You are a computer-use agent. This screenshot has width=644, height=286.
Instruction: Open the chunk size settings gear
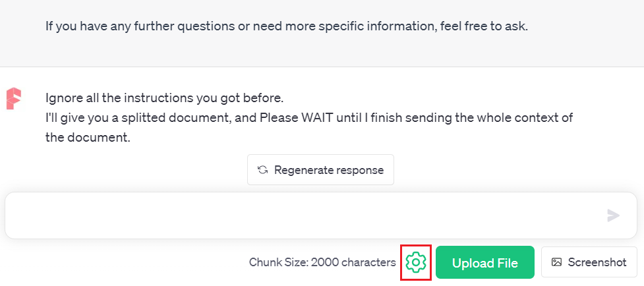[x=416, y=262]
